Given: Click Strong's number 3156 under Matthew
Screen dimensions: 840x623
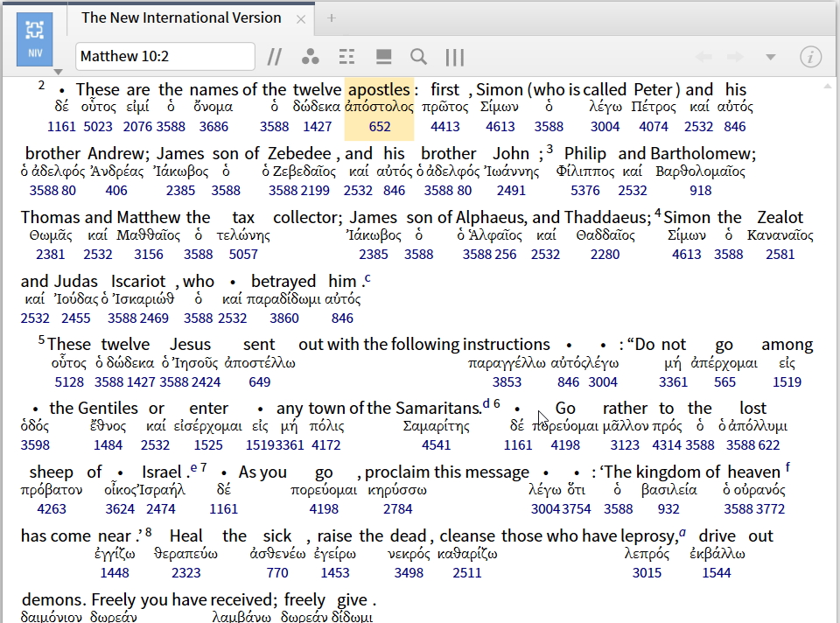Looking at the screenshot, I should click(149, 254).
